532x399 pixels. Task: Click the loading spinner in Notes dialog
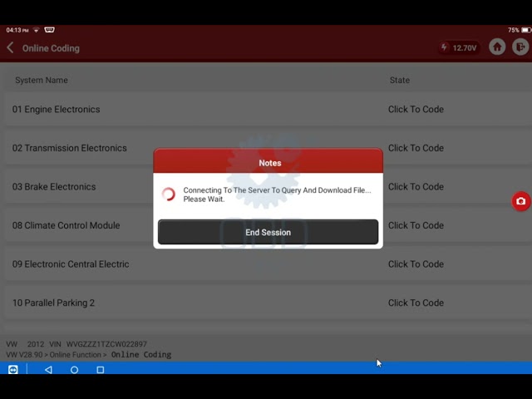point(169,194)
